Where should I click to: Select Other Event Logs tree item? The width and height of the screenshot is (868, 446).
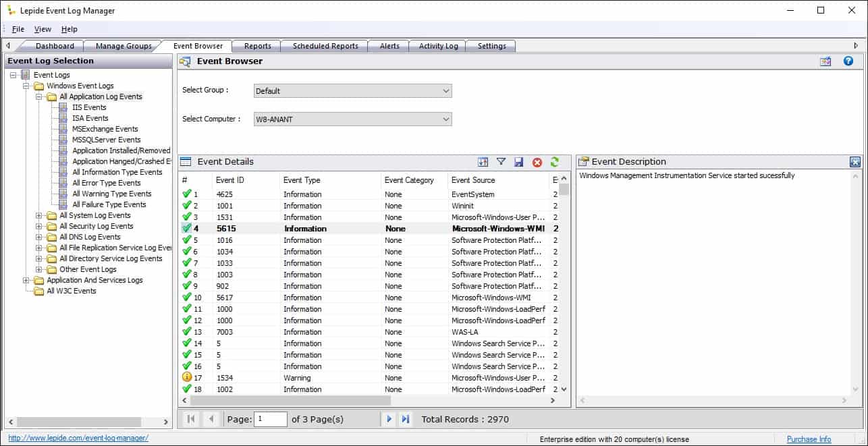click(88, 269)
